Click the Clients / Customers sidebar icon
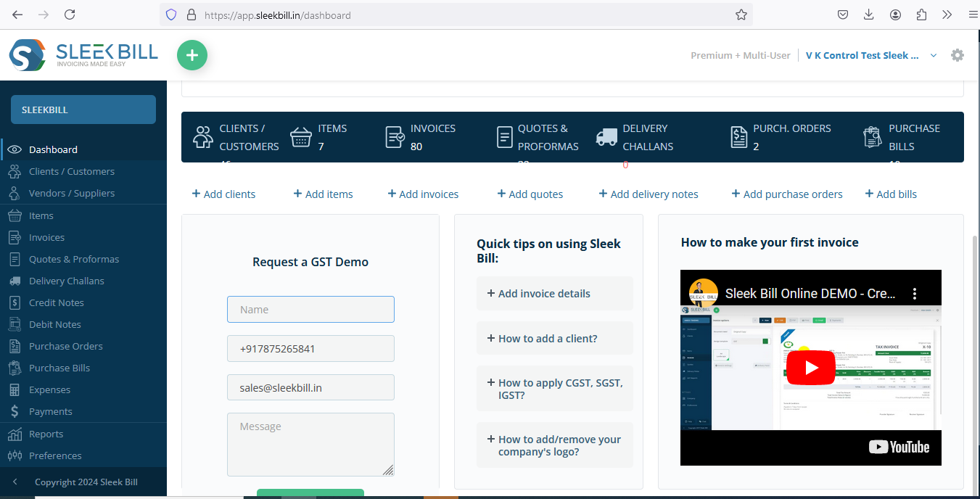980x499 pixels. pyautogui.click(x=15, y=171)
